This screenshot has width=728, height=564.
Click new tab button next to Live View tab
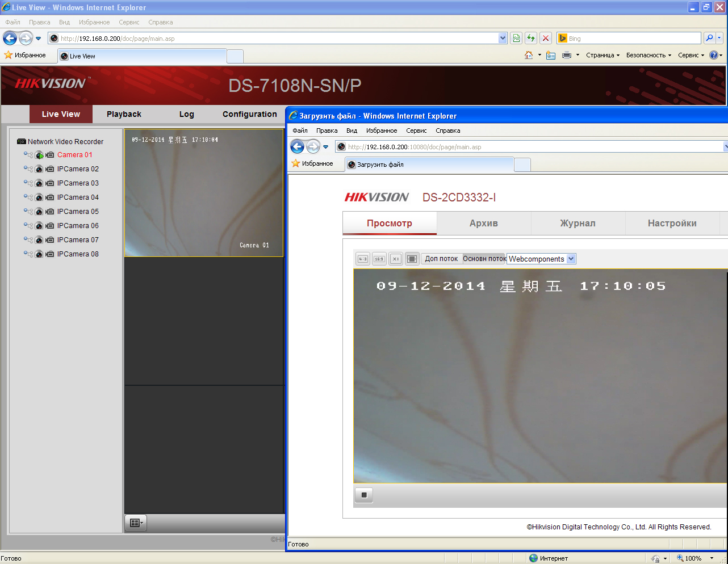[x=235, y=56]
